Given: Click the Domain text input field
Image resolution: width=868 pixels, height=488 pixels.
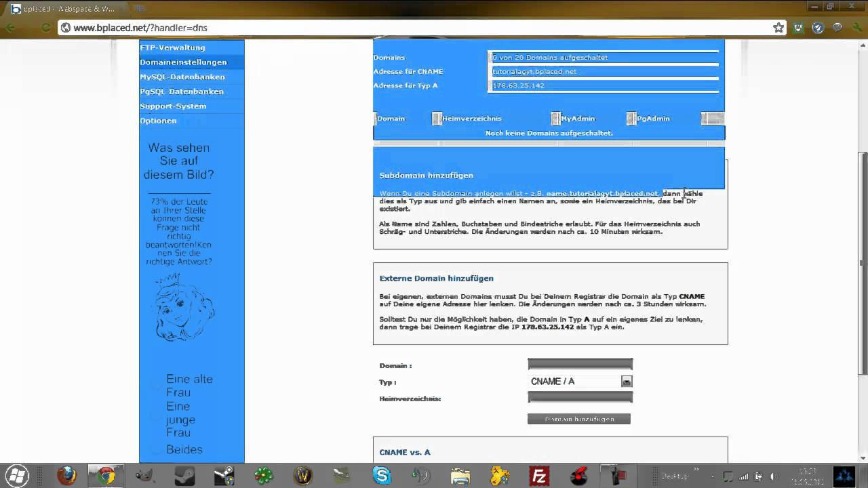Looking at the screenshot, I should 580,365.
